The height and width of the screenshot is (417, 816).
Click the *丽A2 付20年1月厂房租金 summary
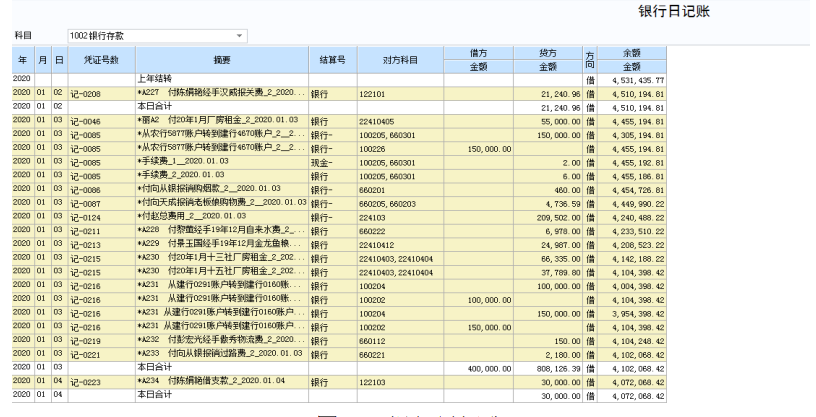pos(222,120)
